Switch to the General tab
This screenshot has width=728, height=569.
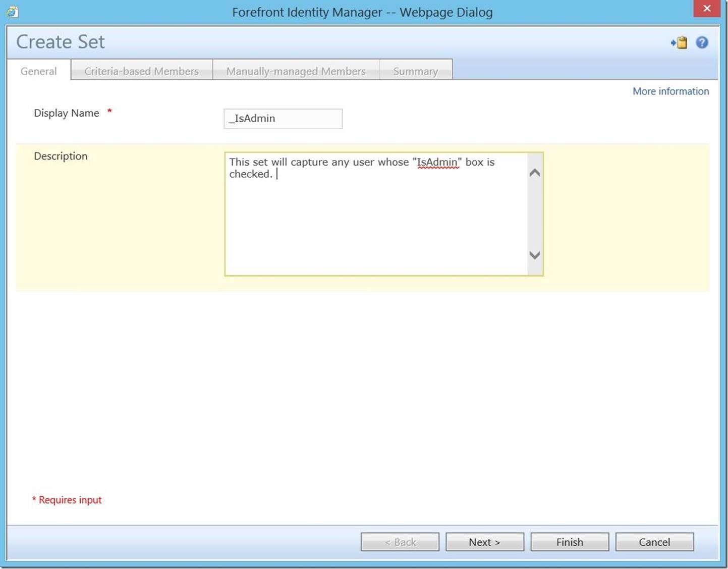(x=39, y=71)
